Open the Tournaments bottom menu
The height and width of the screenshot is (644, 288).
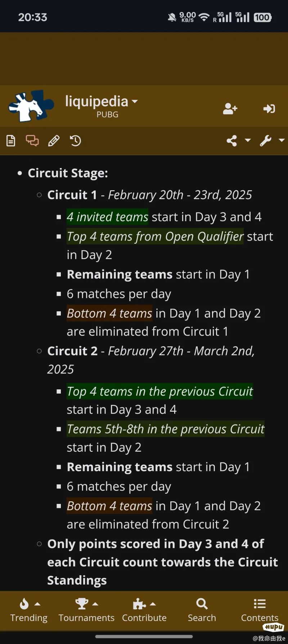tap(86, 611)
